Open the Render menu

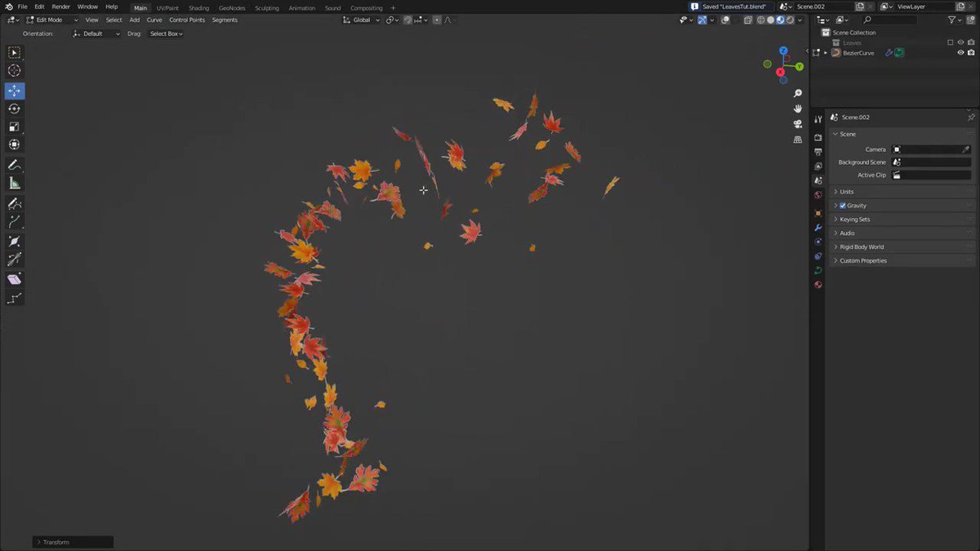60,6
